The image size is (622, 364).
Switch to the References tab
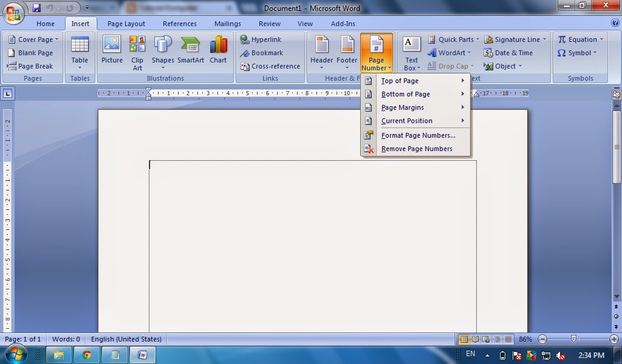[180, 24]
